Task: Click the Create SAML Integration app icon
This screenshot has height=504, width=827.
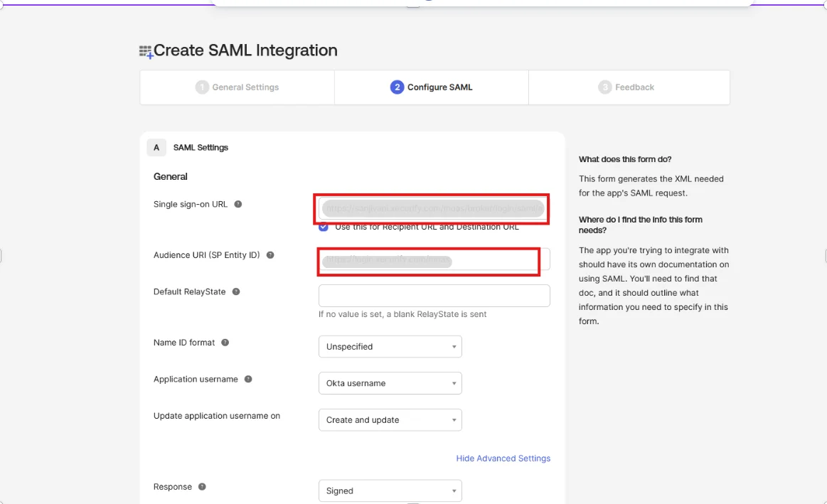Action: (x=144, y=50)
